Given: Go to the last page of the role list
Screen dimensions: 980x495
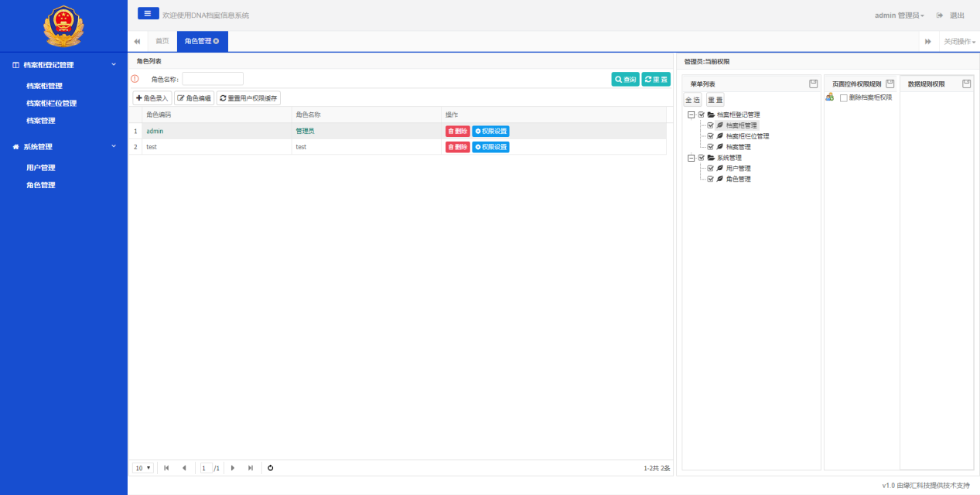Looking at the screenshot, I should (x=250, y=468).
